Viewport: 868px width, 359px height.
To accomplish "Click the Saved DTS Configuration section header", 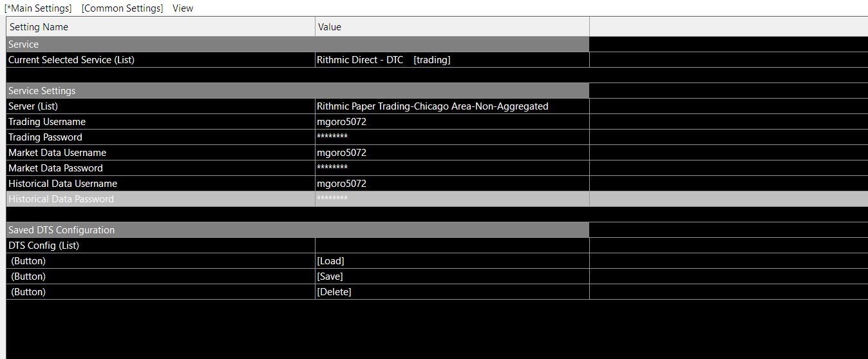I will pos(297,230).
